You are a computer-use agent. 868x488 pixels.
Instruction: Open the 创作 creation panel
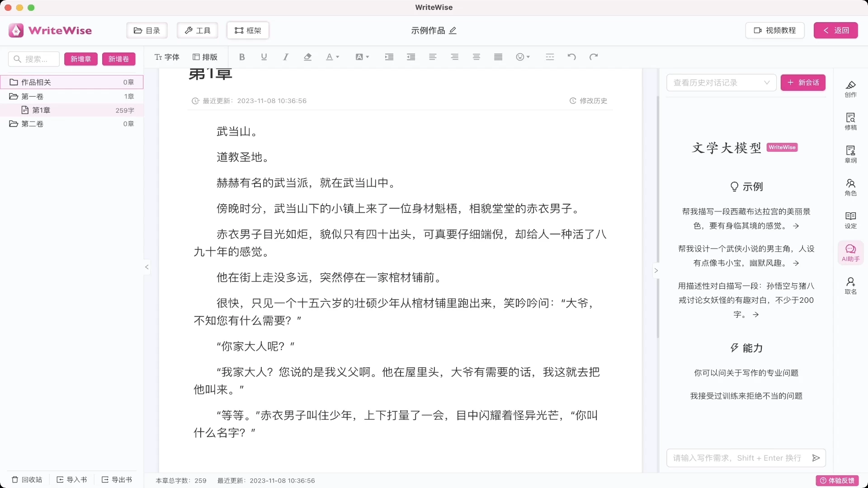tap(850, 89)
